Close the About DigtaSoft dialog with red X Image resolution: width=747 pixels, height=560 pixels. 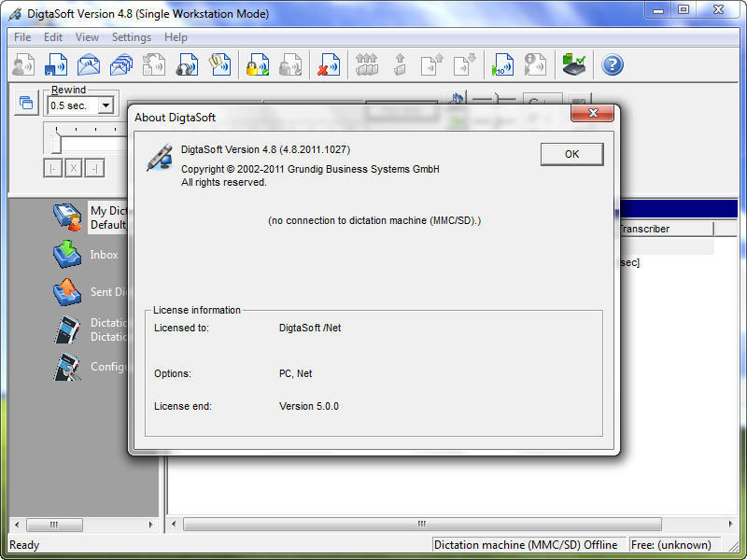point(592,113)
